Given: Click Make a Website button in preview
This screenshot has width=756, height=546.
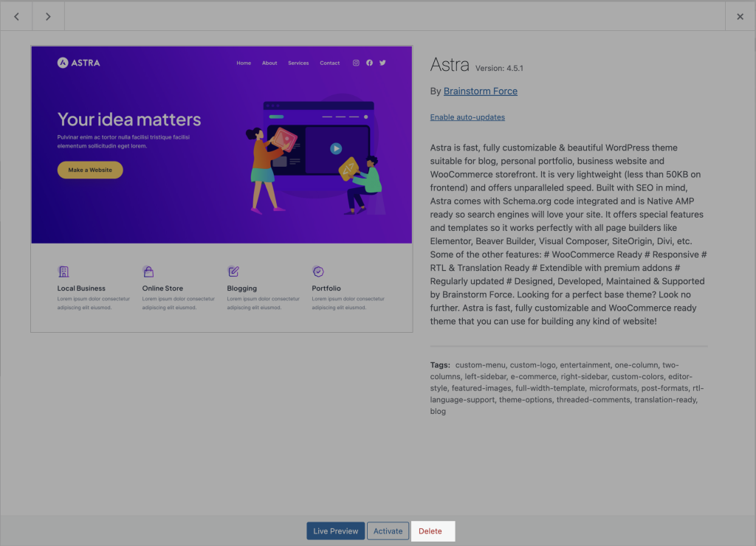Looking at the screenshot, I should (90, 170).
